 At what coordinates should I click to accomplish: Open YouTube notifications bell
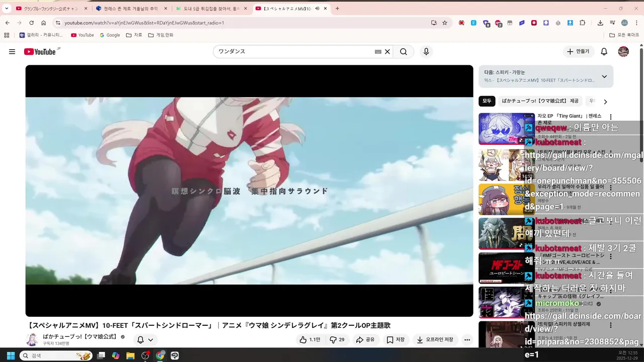[604, 51]
